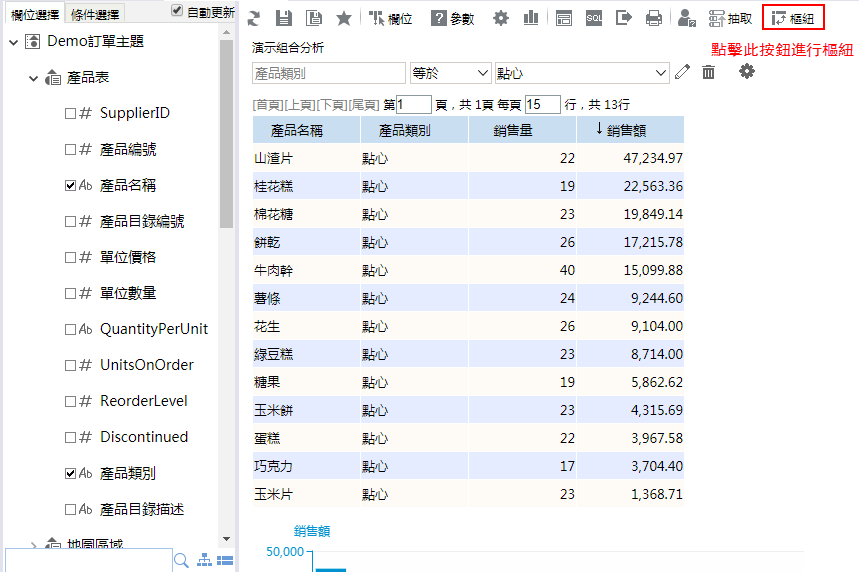Click the 樞紐 pivot button
Screen dimensions: 859x572
pyautogui.click(x=793, y=18)
